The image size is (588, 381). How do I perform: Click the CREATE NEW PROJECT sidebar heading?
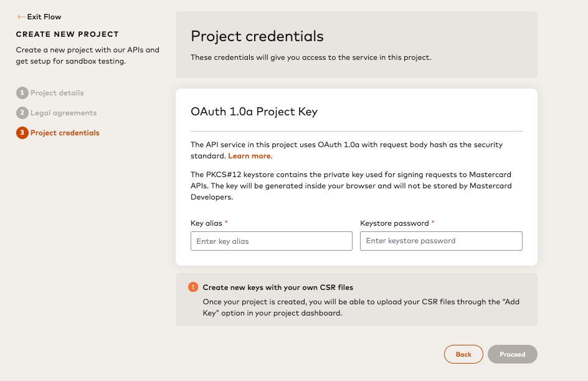(x=67, y=34)
